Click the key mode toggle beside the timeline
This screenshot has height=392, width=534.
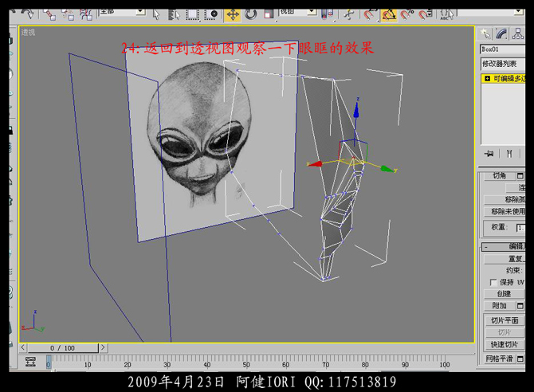click(x=30, y=362)
